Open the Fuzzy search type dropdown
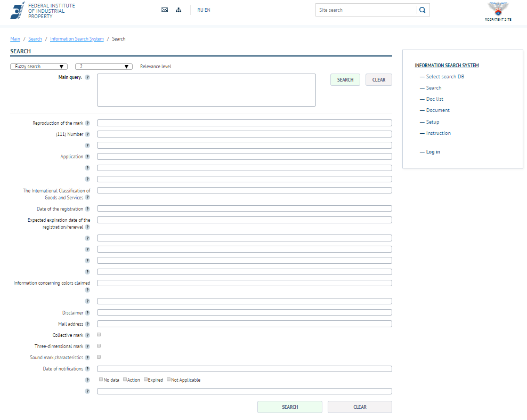The height and width of the screenshot is (420, 527). point(39,67)
